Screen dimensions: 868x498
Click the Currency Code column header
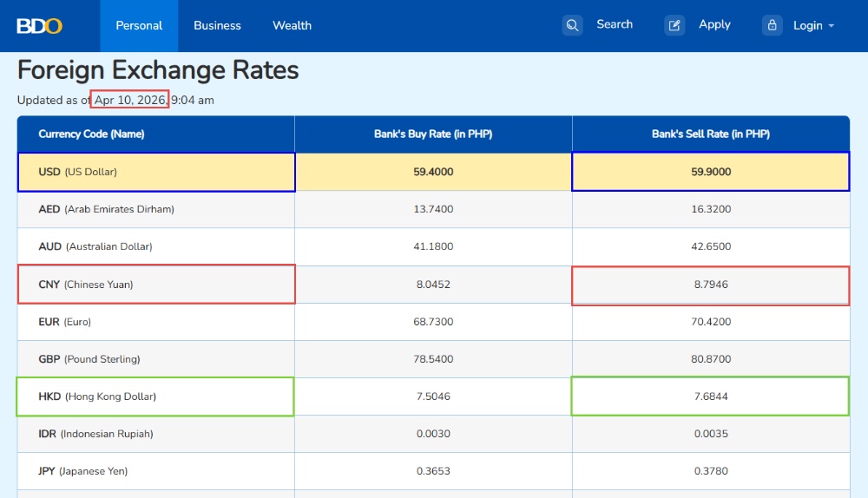[91, 134]
